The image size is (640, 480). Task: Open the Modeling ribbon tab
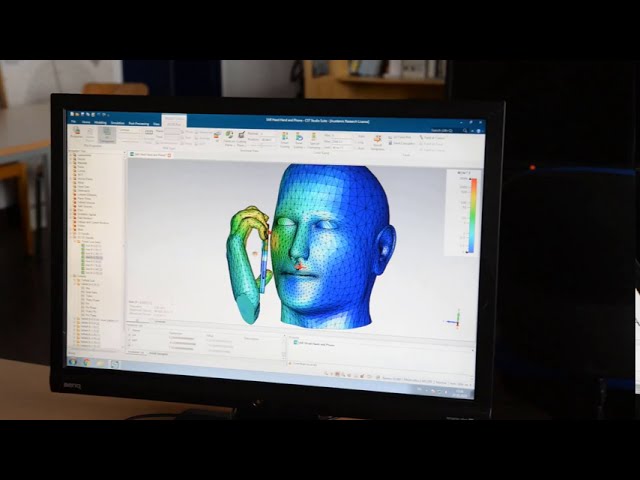coord(100,122)
